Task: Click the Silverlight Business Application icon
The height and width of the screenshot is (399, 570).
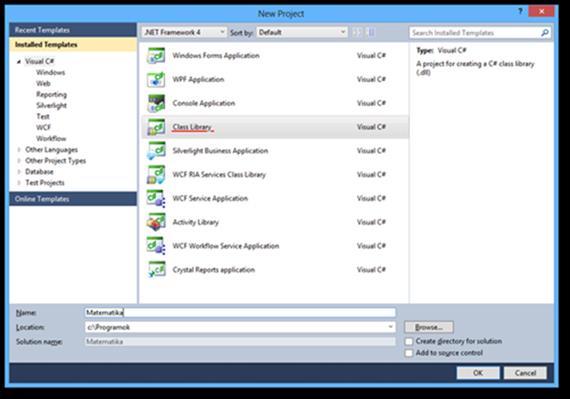Action: [x=156, y=151]
